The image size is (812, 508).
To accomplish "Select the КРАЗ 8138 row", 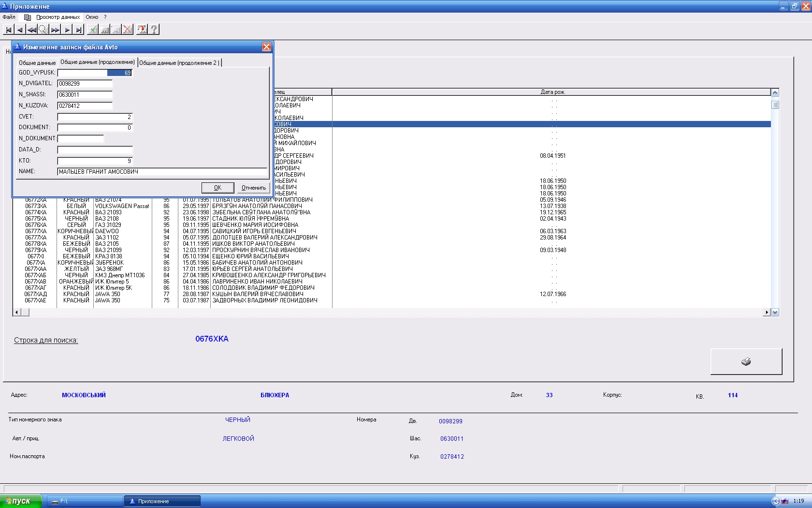I will (391, 256).
